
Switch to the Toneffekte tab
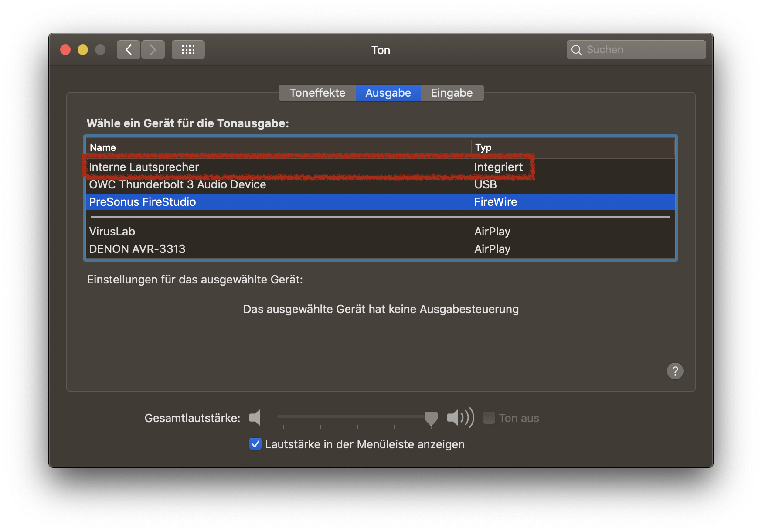click(x=317, y=93)
